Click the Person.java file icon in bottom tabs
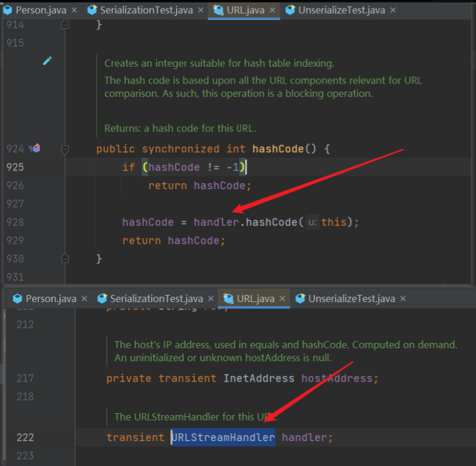476x466 pixels. tap(18, 299)
